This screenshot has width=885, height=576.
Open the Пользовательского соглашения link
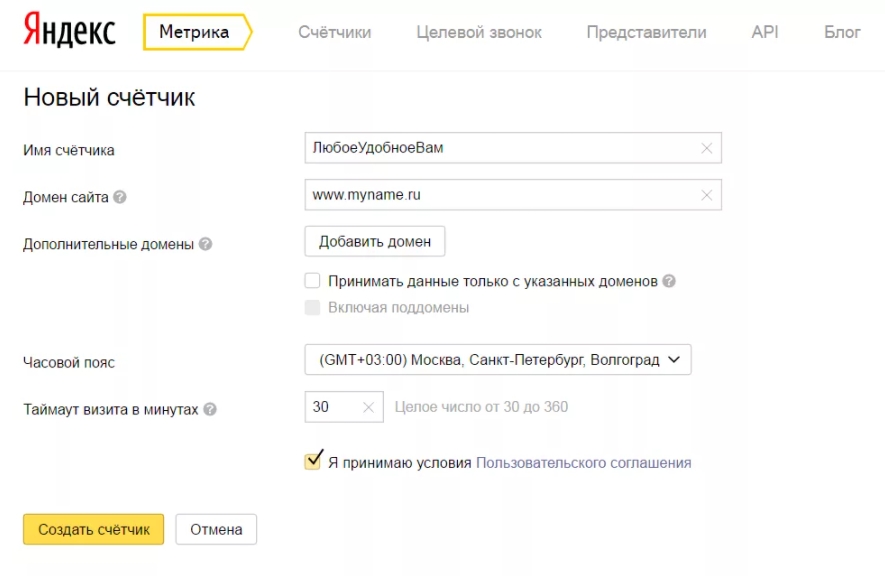coord(584,463)
